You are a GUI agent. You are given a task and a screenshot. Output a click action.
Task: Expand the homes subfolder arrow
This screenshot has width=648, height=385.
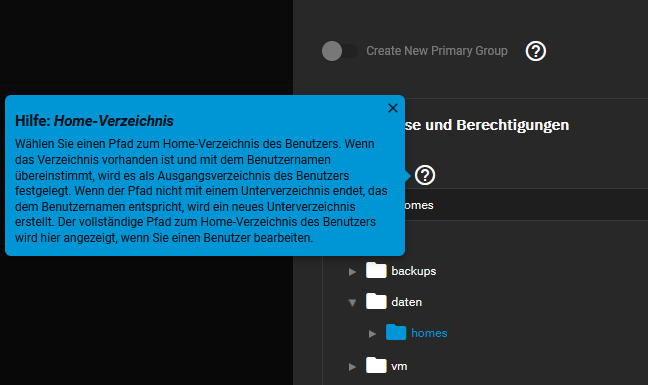click(x=372, y=334)
